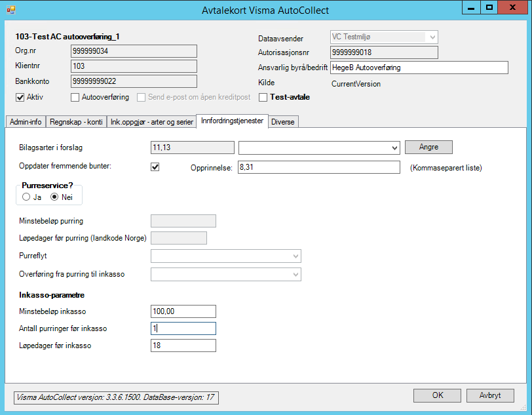Viewport: 532px width, 415px height.
Task: Cancel with the Avbryt button
Action: pos(490,395)
